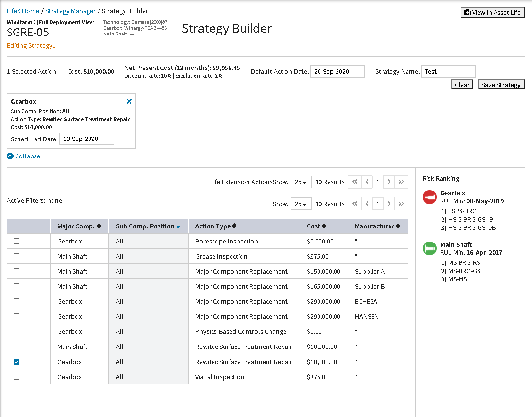532x417 pixels.
Task: Uncheck the selected Gearbox Rewitec Repair row
Action: 17,362
